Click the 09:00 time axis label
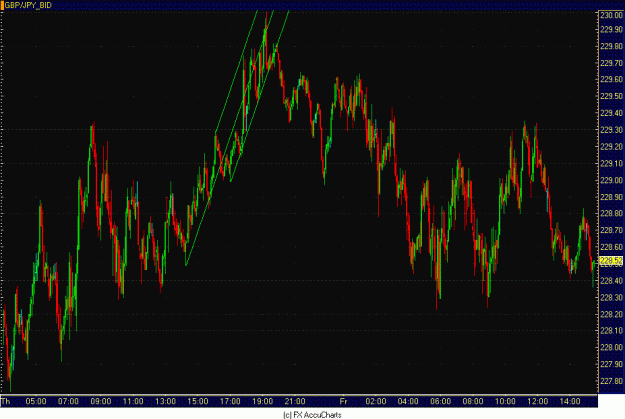 [x=101, y=401]
